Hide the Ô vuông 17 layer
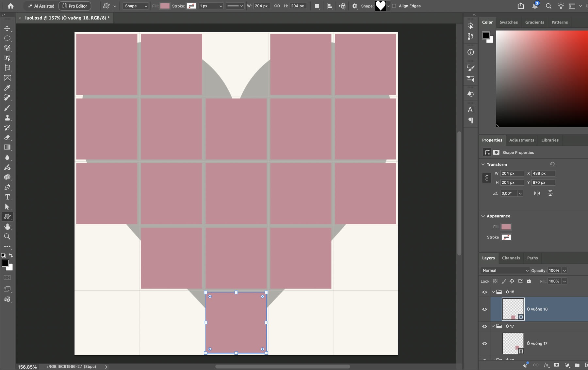This screenshot has height=370, width=588. 484,344
